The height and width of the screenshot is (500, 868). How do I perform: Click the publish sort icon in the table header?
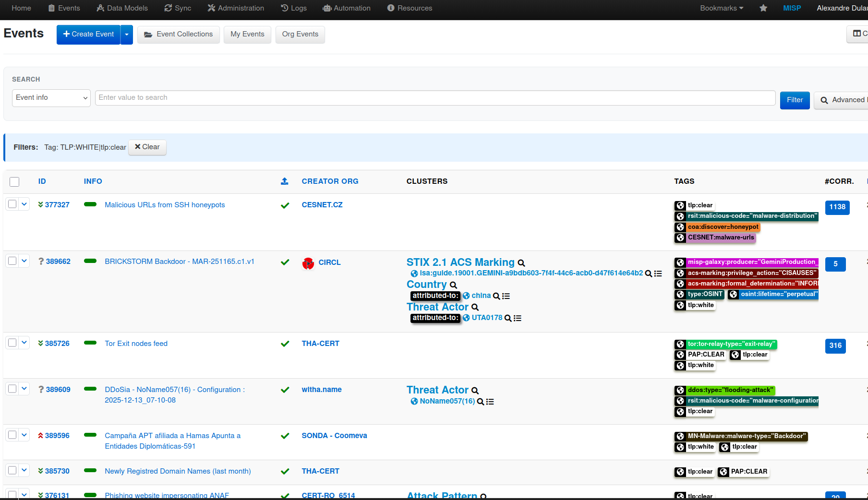(285, 181)
